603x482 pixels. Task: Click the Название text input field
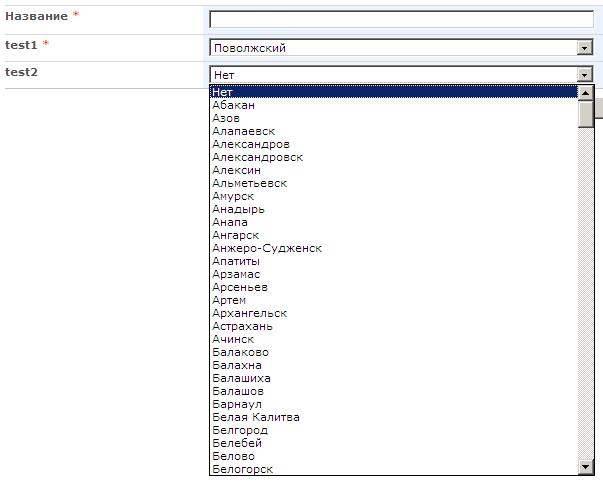401,19
